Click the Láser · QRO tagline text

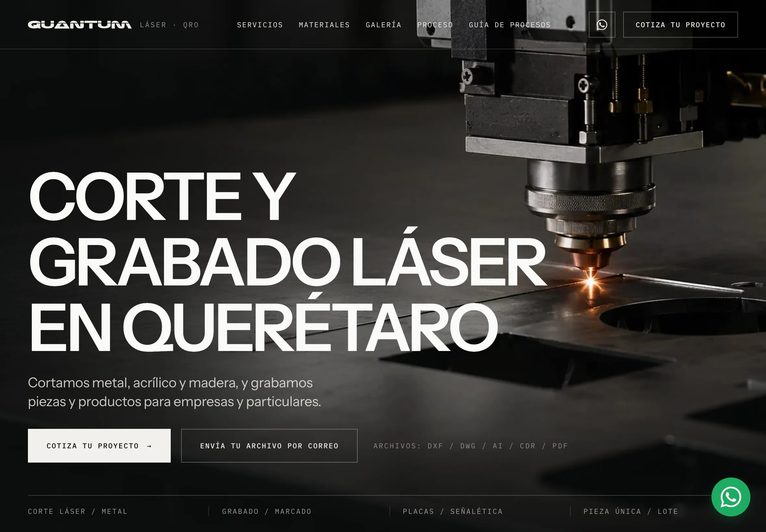(169, 25)
